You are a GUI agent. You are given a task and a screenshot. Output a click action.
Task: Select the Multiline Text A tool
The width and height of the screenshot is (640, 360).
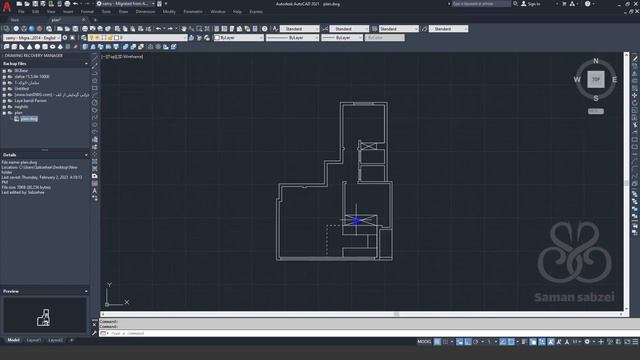[x=95, y=191]
